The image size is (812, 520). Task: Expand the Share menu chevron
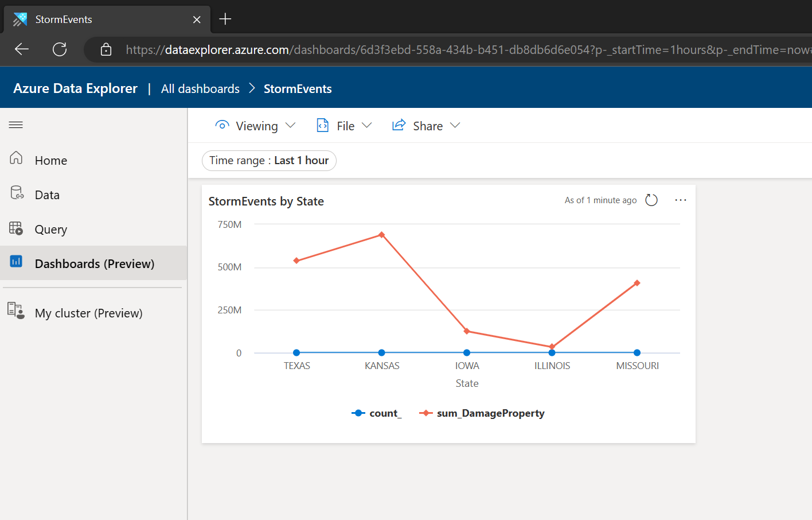455,125
